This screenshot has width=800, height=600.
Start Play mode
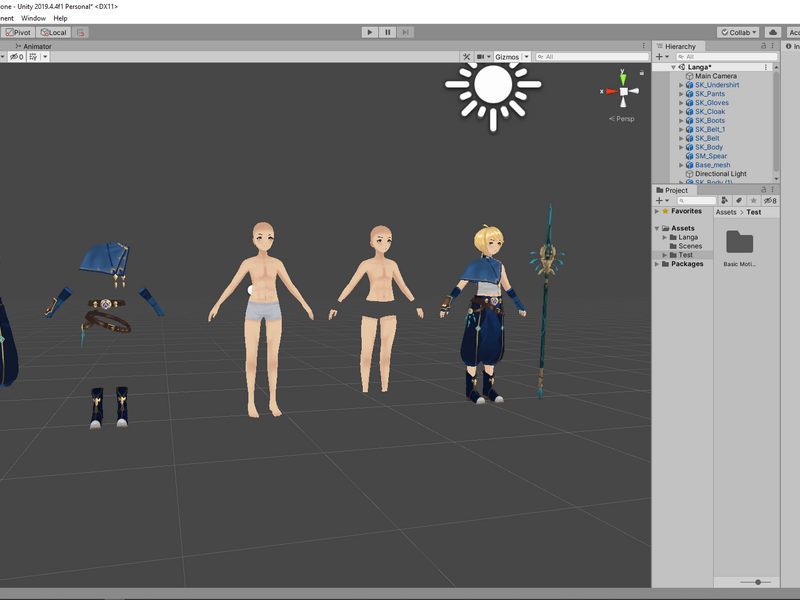(x=369, y=32)
